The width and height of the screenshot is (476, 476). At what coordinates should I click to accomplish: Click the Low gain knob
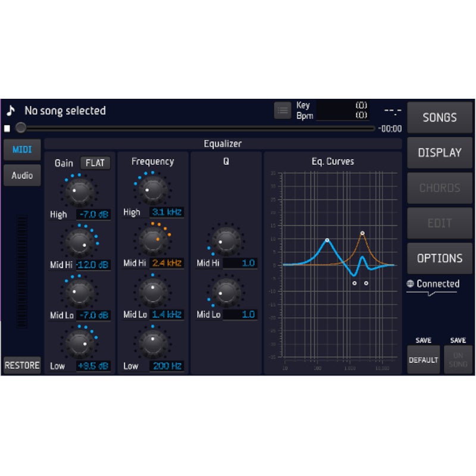(80, 345)
